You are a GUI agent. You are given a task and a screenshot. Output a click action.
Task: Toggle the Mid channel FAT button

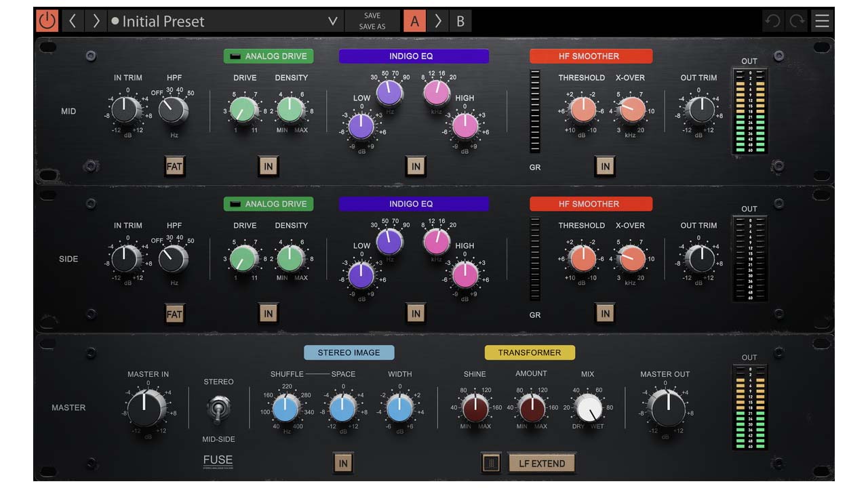[174, 166]
